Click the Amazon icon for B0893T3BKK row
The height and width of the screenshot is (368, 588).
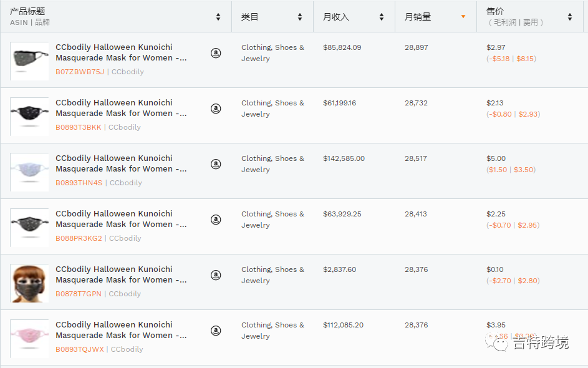click(216, 109)
